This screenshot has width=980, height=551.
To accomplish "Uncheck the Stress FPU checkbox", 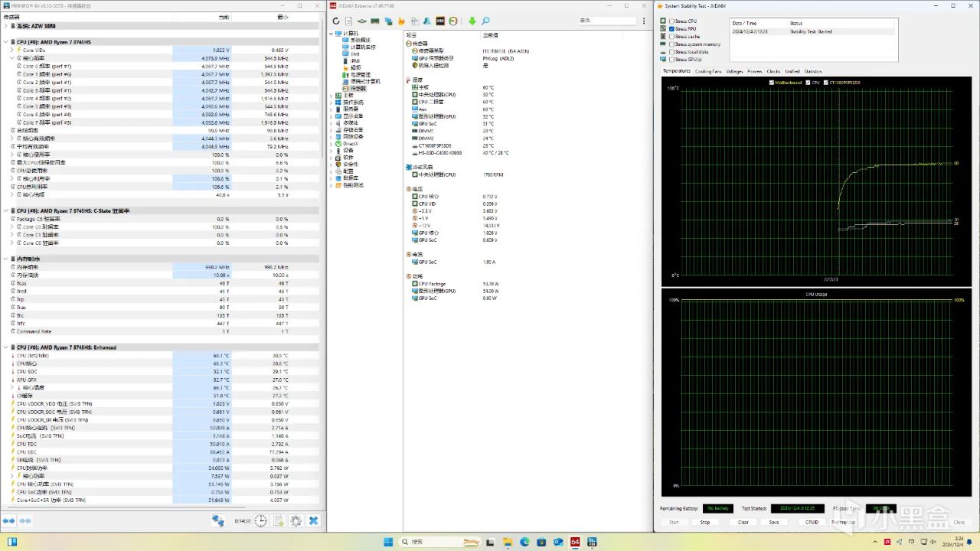I will (672, 29).
